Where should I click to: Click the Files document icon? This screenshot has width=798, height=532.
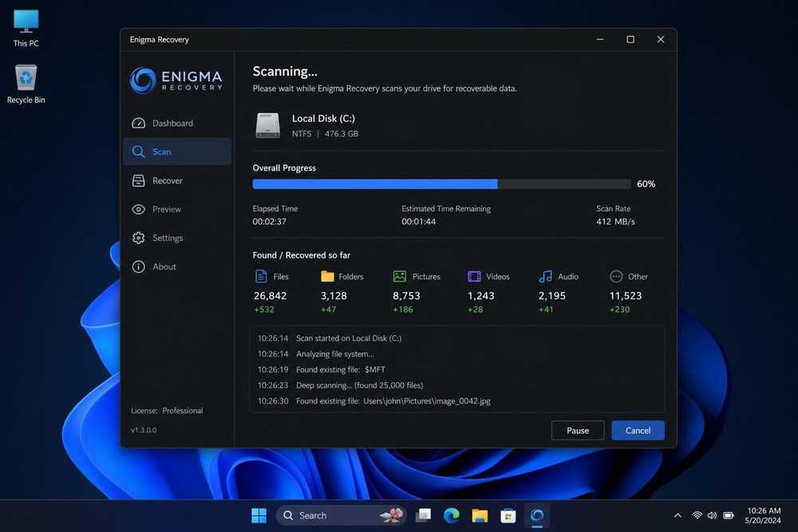(x=261, y=276)
